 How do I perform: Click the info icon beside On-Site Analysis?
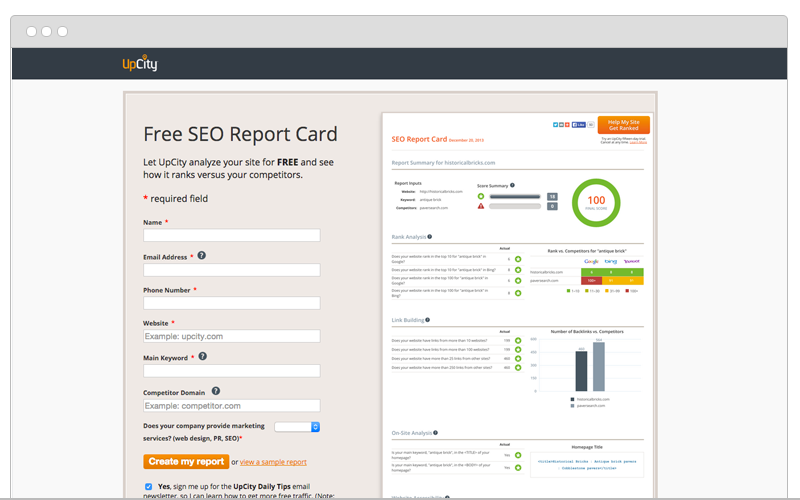point(435,433)
